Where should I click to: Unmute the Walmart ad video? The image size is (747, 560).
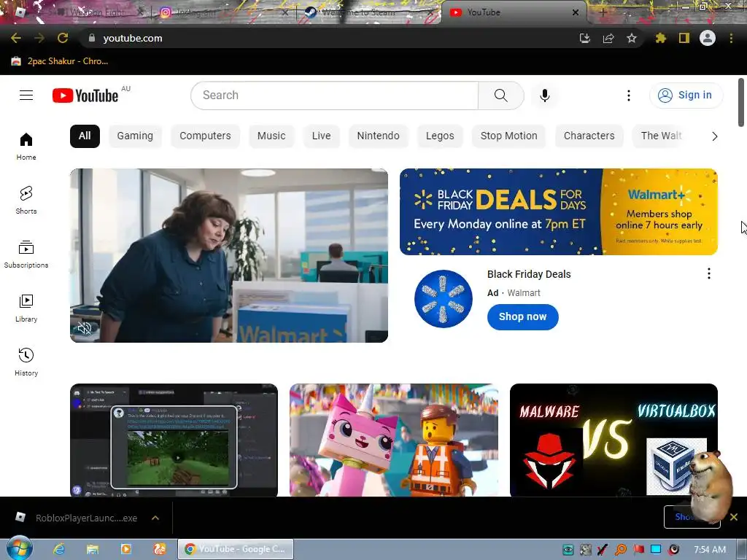pyautogui.click(x=85, y=327)
